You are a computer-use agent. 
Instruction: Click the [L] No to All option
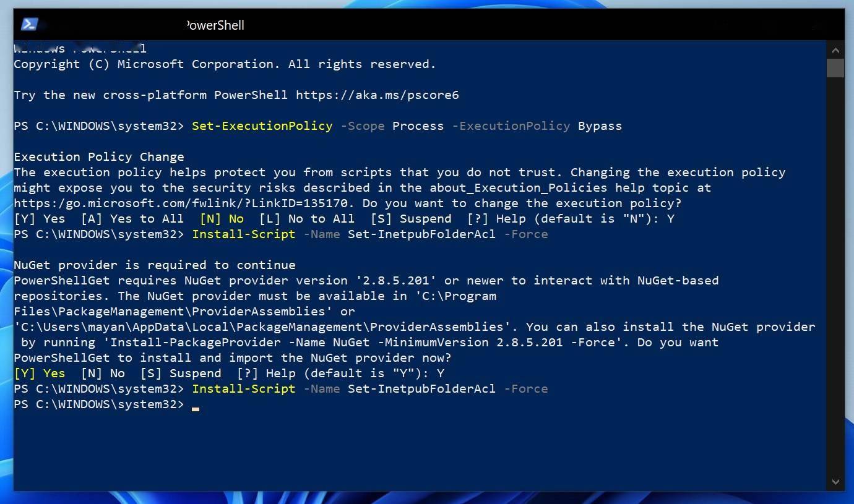click(x=307, y=219)
